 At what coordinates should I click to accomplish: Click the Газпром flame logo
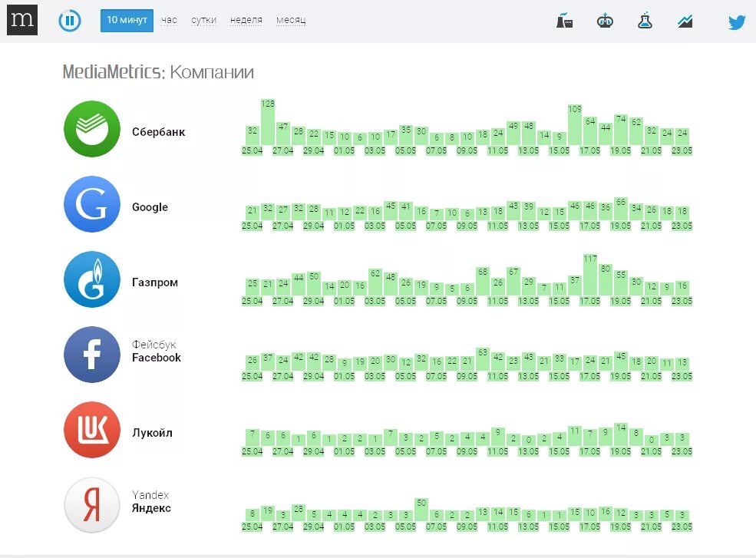pos(91,279)
